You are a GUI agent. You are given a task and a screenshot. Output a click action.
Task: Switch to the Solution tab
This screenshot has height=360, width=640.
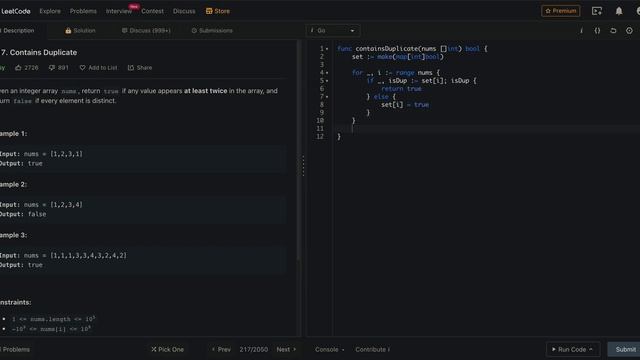click(80, 31)
